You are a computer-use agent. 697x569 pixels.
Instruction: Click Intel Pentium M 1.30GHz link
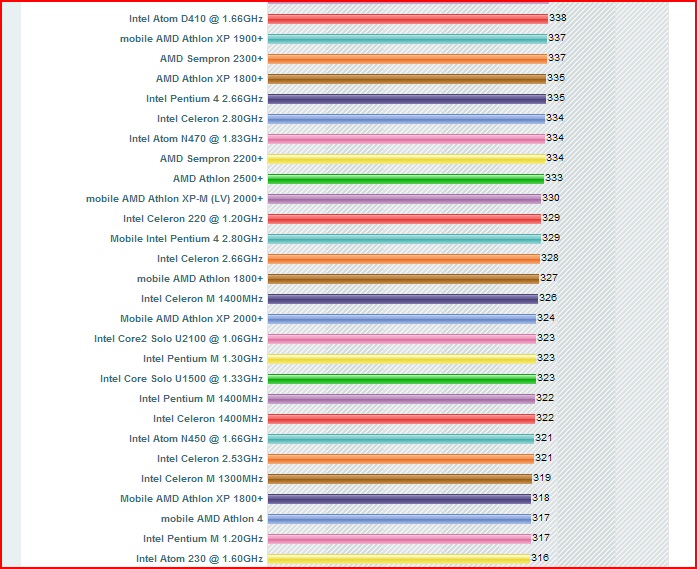coord(203,359)
